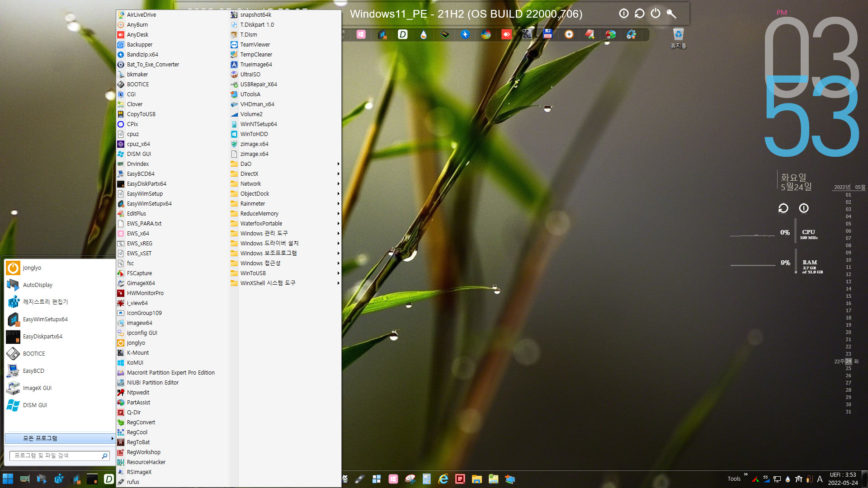868x488 pixels.
Task: Expand the Rainmeter folder submenu
Action: [285, 204]
